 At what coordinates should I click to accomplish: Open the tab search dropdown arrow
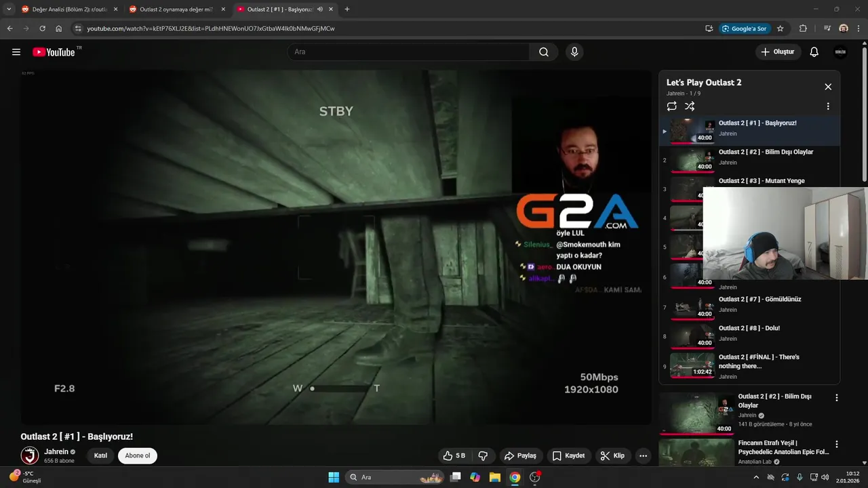point(9,9)
